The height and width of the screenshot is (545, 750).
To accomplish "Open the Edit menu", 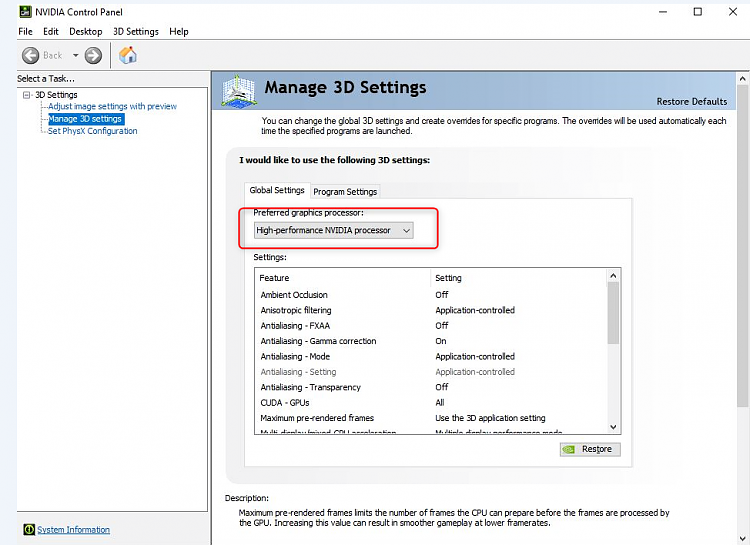I will (x=51, y=32).
